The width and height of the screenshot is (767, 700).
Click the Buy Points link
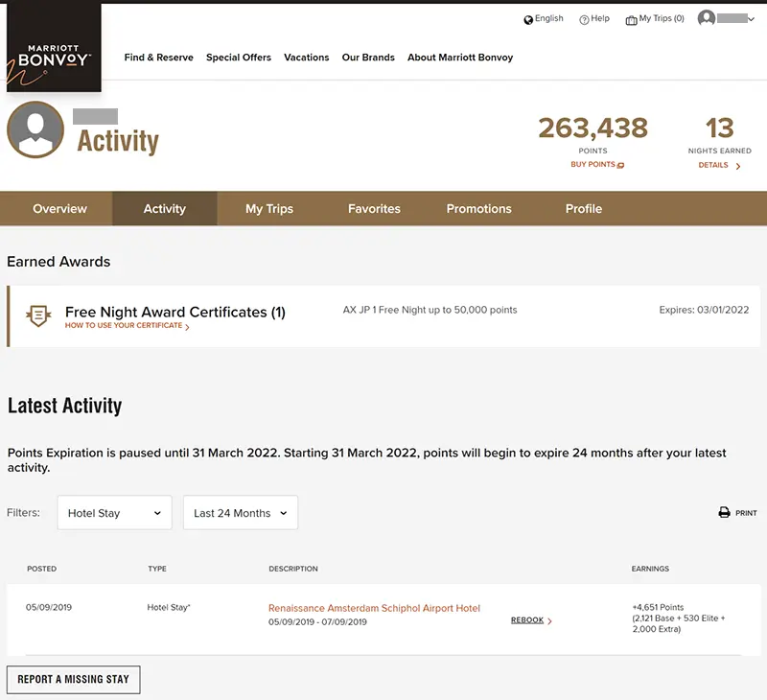596,165
